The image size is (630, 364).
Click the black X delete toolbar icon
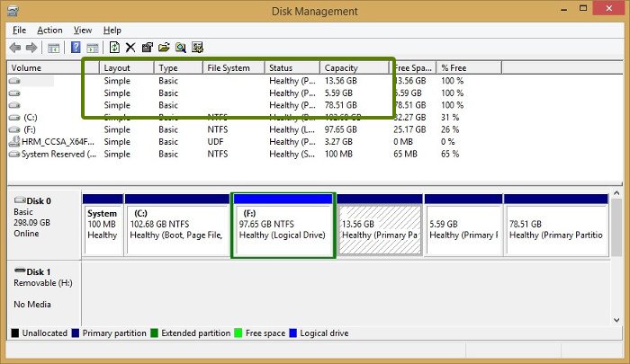(x=130, y=48)
